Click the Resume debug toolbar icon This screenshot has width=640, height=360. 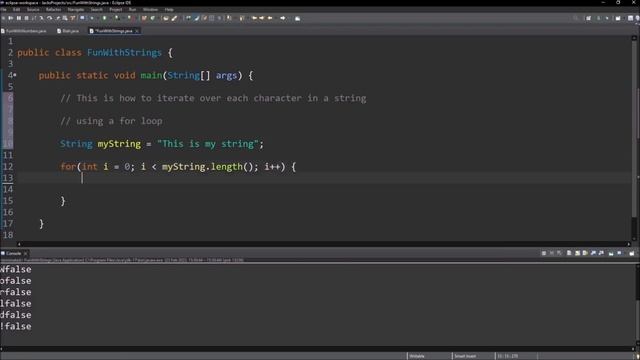pyautogui.click(x=11, y=18)
